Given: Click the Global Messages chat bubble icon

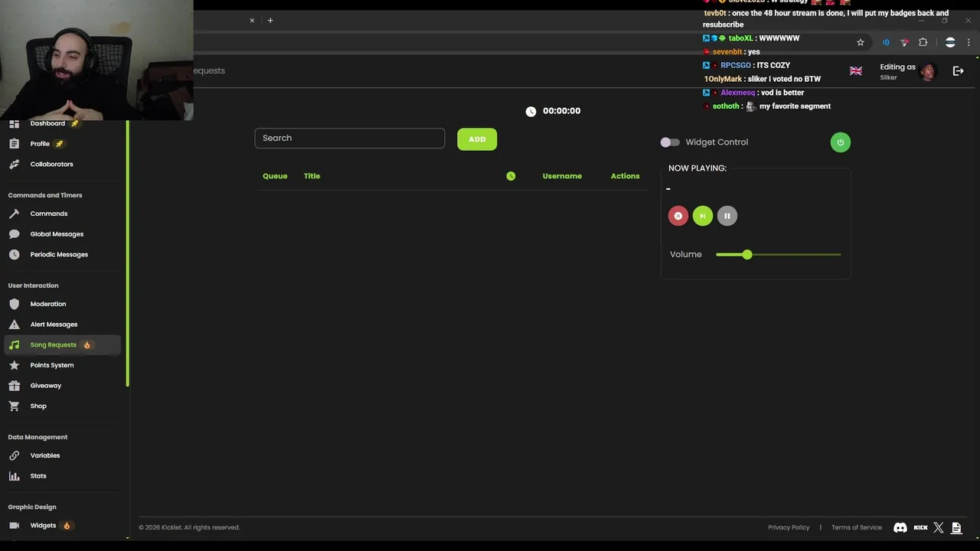Looking at the screenshot, I should 14,234.
